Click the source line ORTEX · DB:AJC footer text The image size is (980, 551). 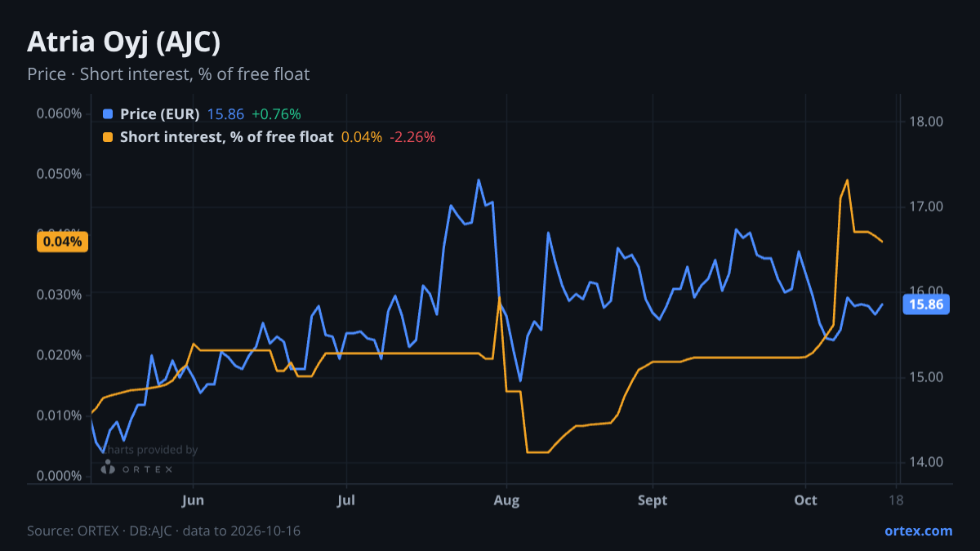tap(163, 531)
